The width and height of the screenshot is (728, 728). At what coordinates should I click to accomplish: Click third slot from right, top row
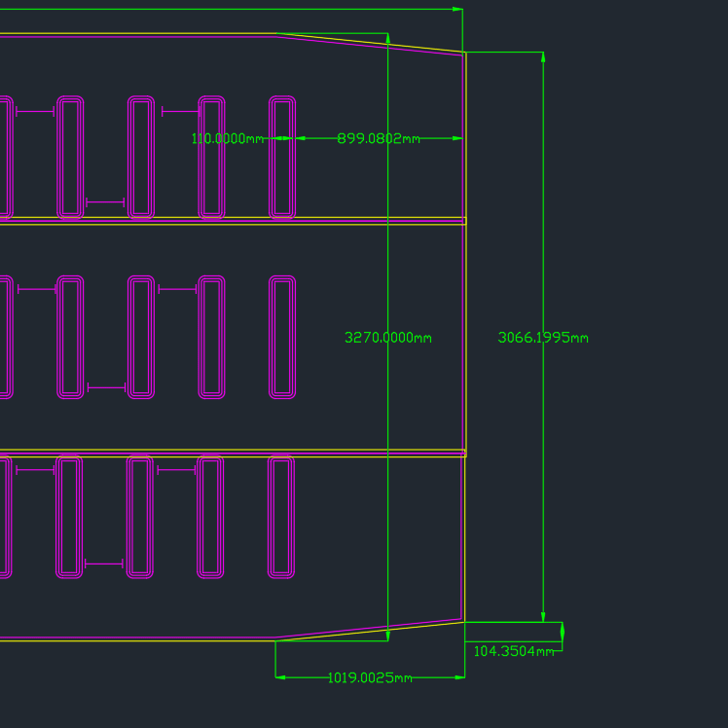pyautogui.click(x=141, y=157)
